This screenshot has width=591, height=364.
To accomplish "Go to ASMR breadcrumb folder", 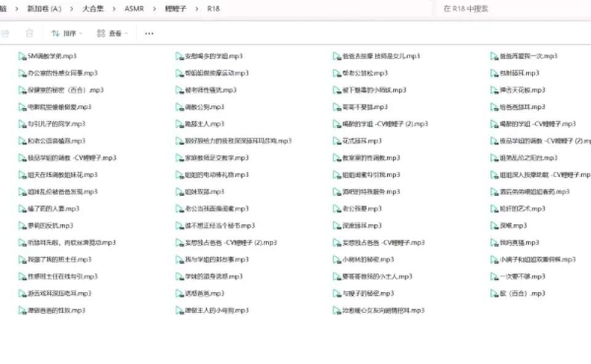I will [x=134, y=9].
